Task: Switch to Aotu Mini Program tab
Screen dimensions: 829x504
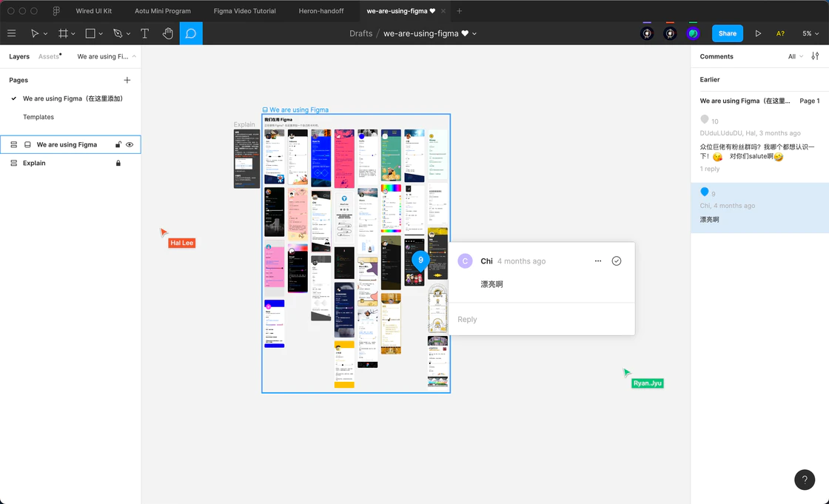Action: tap(162, 10)
